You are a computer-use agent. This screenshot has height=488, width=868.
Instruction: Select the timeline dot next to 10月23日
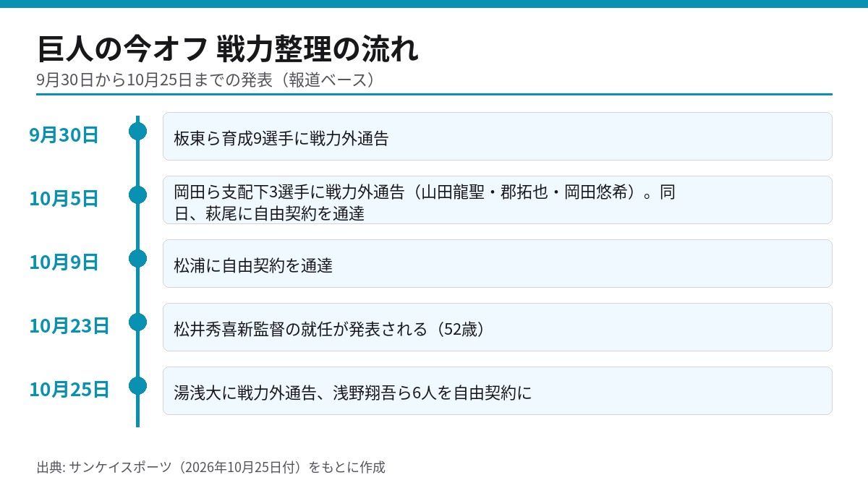(137, 322)
